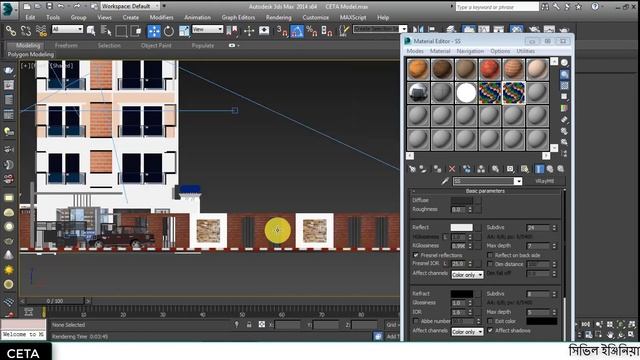Viewport: 640px width, 360px height.
Task: Click the Diffuse map button beside swatch
Action: 478,200
